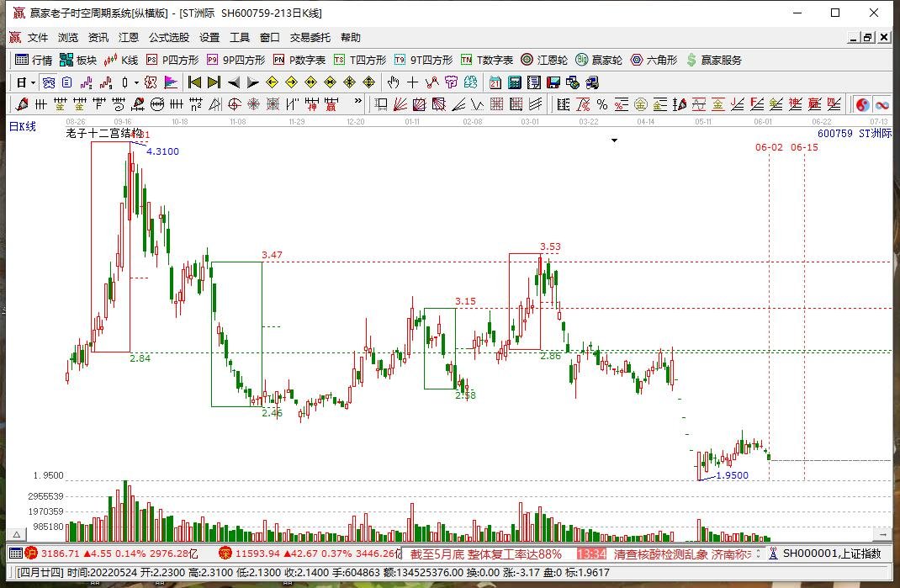Select the Gann fan lines icon
The width and height of the screenshot is (900, 588).
point(400,104)
